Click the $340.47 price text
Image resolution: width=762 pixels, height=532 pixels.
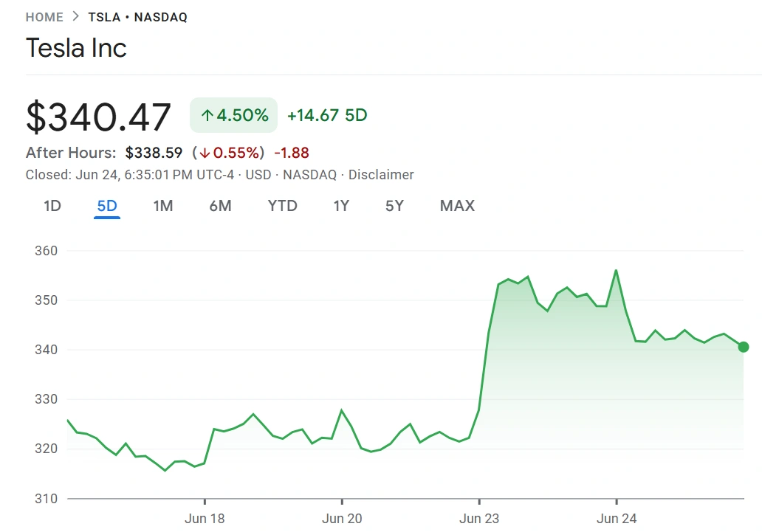(99, 117)
